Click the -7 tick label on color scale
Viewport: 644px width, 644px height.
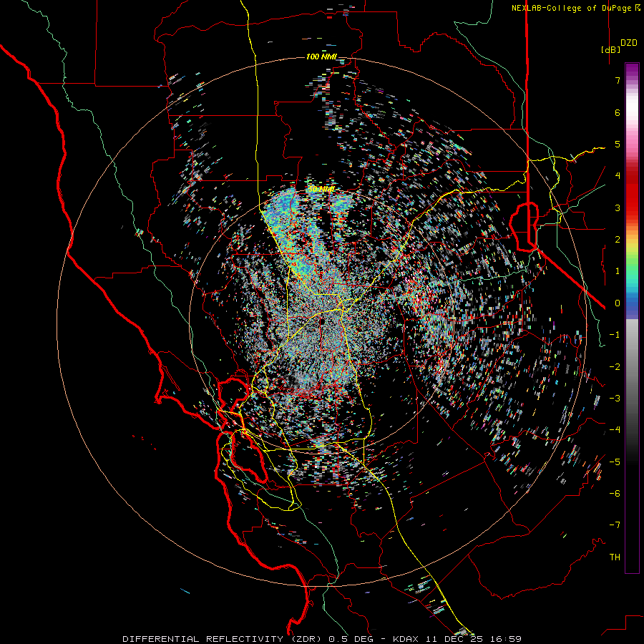[x=615, y=525]
